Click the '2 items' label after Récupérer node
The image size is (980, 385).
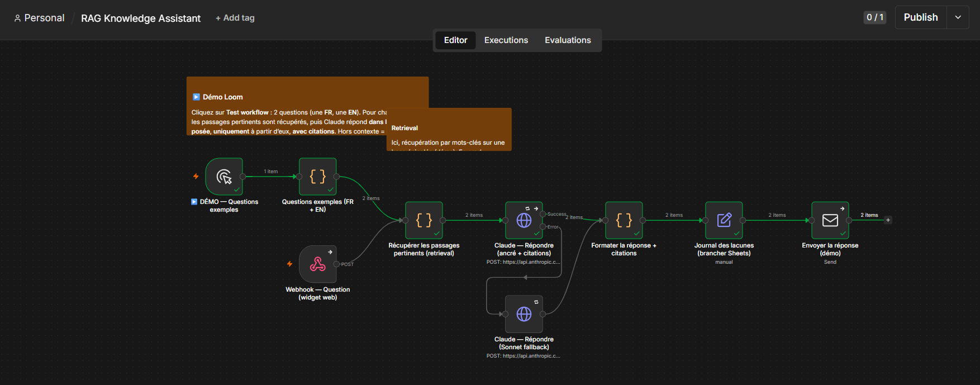[474, 215]
